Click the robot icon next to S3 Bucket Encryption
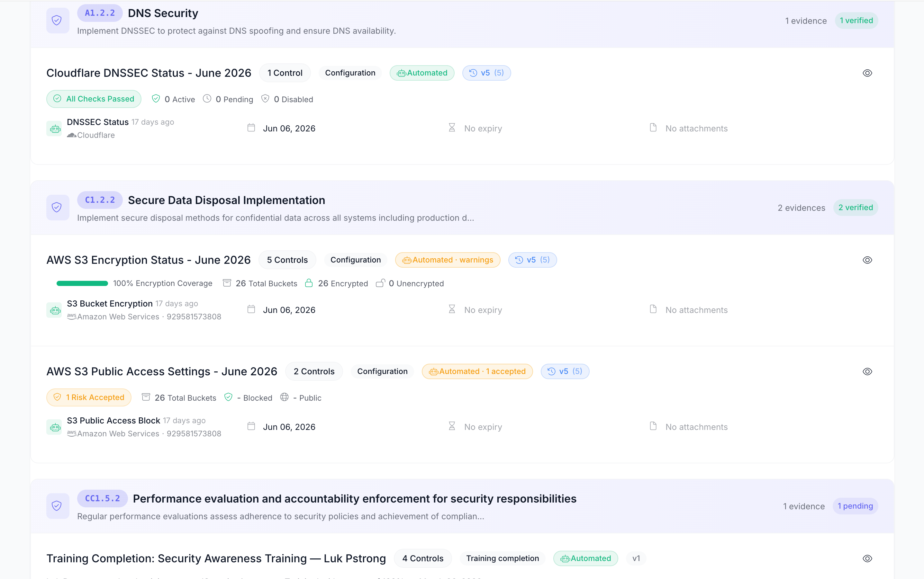This screenshot has height=579, width=924. tap(54, 310)
